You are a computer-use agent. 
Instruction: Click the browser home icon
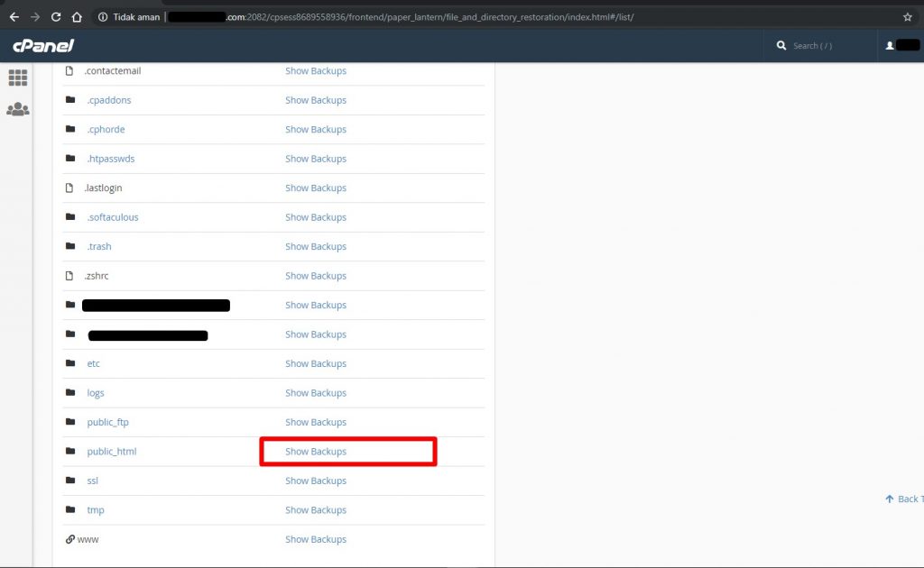pyautogui.click(x=77, y=17)
